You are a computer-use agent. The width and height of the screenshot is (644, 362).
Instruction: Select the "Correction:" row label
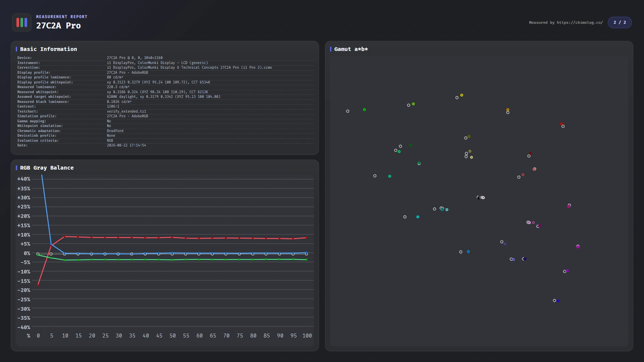pyautogui.click(x=29, y=68)
